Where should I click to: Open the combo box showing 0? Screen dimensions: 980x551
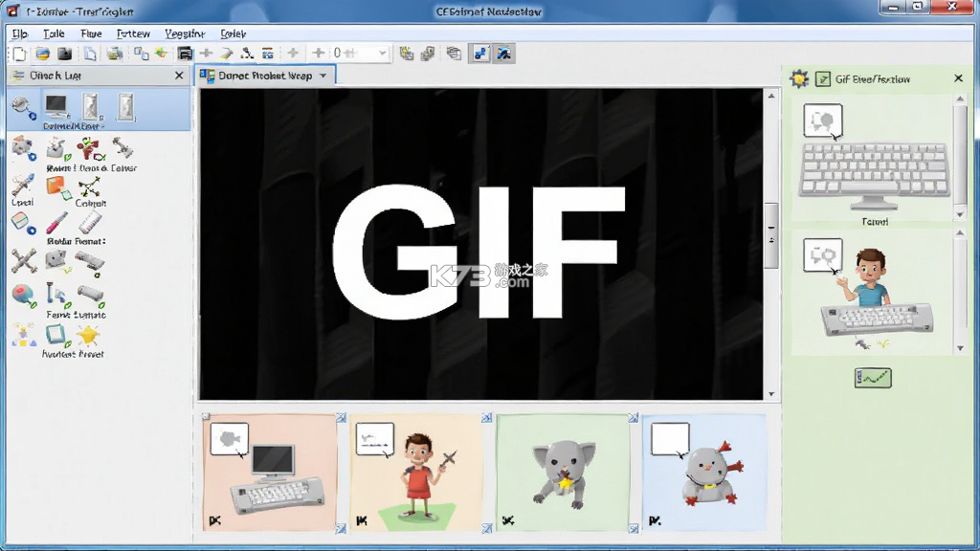click(360, 54)
